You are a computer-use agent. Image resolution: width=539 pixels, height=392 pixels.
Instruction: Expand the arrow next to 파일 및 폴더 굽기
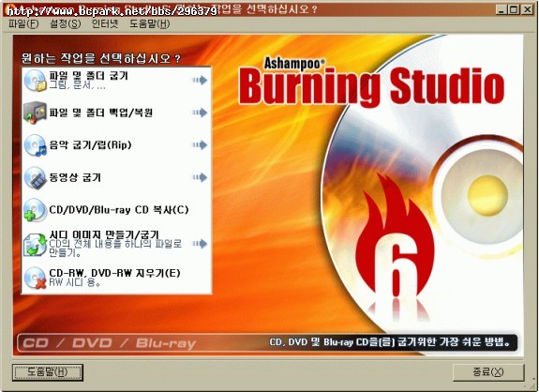click(x=200, y=80)
